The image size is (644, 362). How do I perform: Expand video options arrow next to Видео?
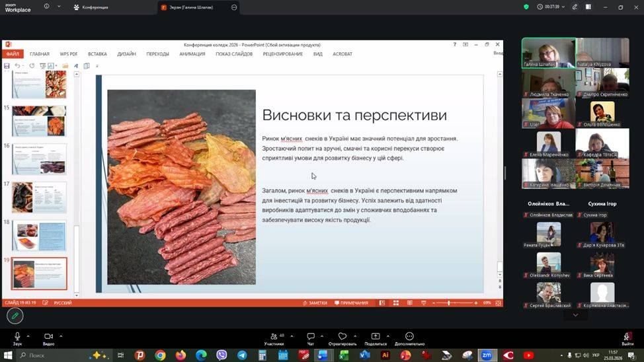pos(61,336)
